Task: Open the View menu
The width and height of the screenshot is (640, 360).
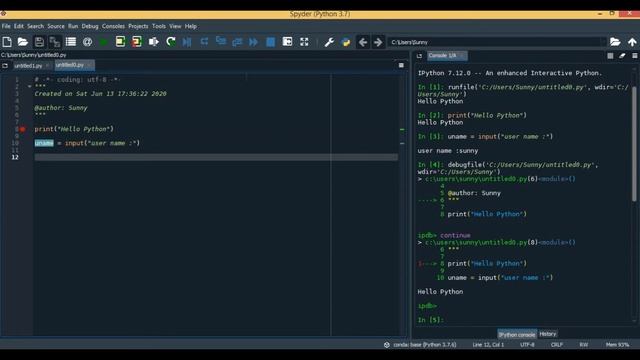Action: point(175,26)
